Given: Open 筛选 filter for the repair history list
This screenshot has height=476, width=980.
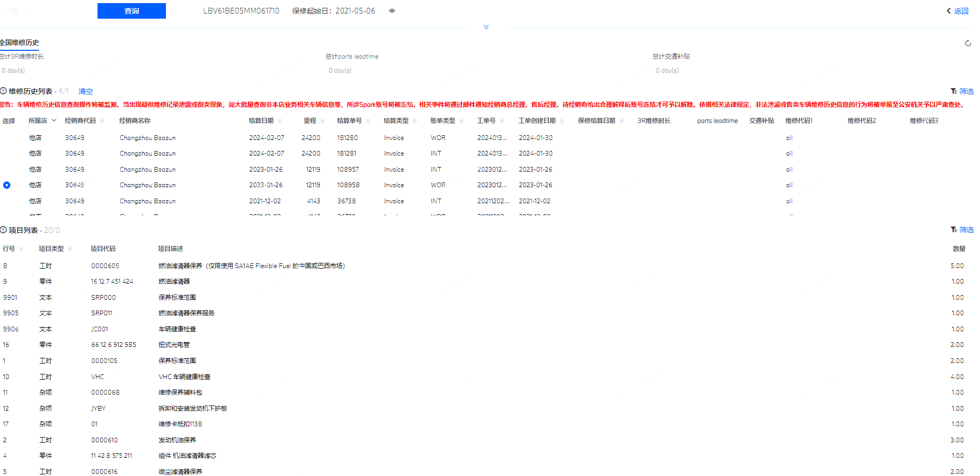Looking at the screenshot, I should [962, 91].
